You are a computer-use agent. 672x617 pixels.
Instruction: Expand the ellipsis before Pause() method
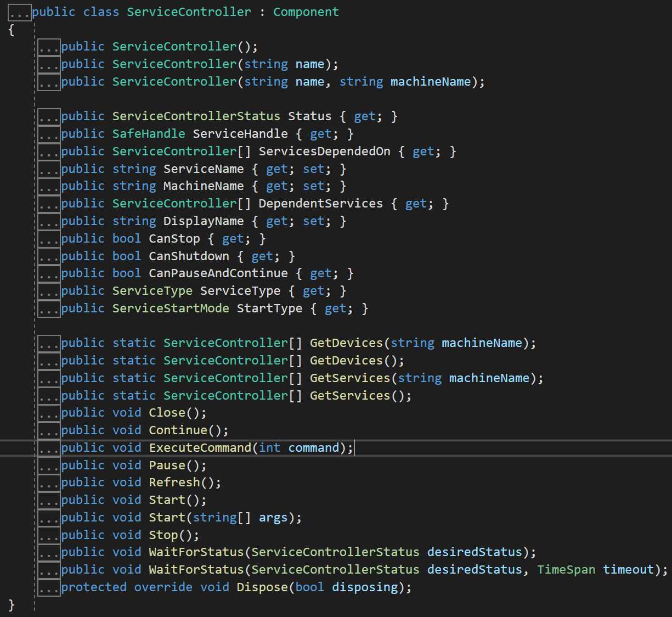tap(49, 466)
